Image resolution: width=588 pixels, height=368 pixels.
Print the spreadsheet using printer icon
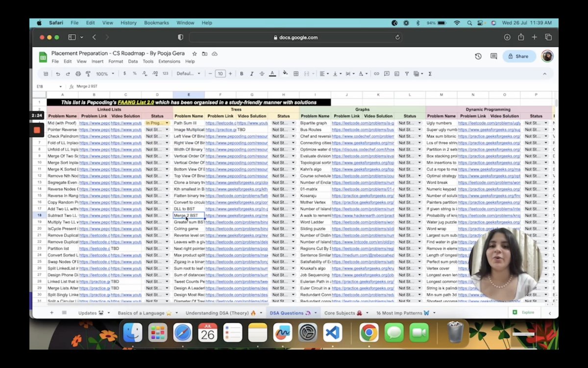(x=78, y=74)
